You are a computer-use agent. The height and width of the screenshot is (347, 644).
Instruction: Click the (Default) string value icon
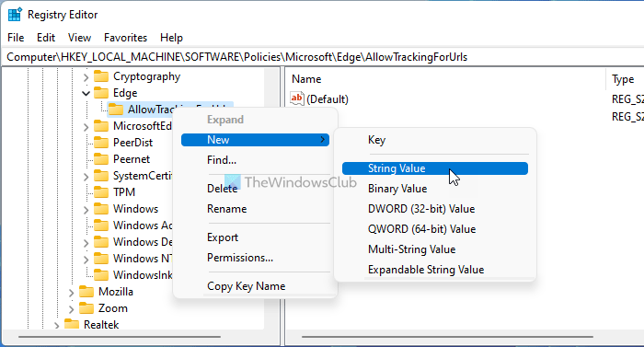click(297, 98)
